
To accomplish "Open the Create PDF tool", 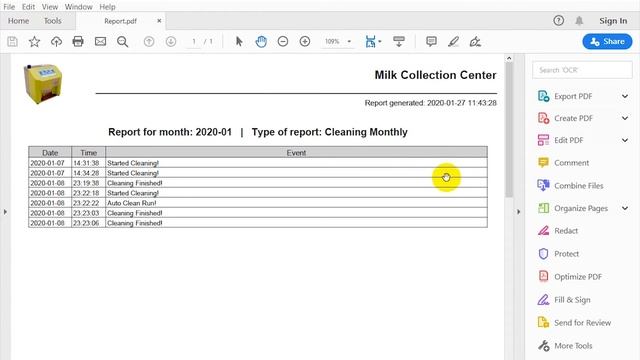I will click(573, 118).
